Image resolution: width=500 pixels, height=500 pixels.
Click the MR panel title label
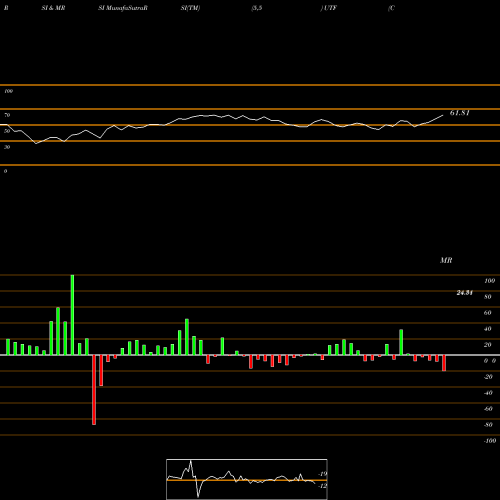point(446,260)
